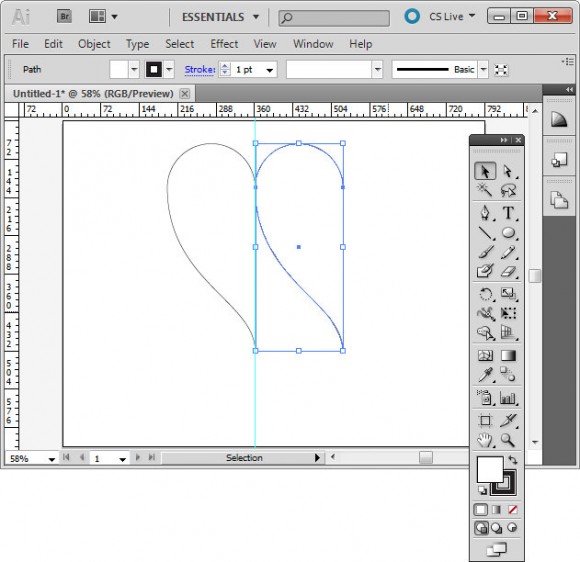
Task: Set paint mode to None
Action: pyautogui.click(x=513, y=510)
